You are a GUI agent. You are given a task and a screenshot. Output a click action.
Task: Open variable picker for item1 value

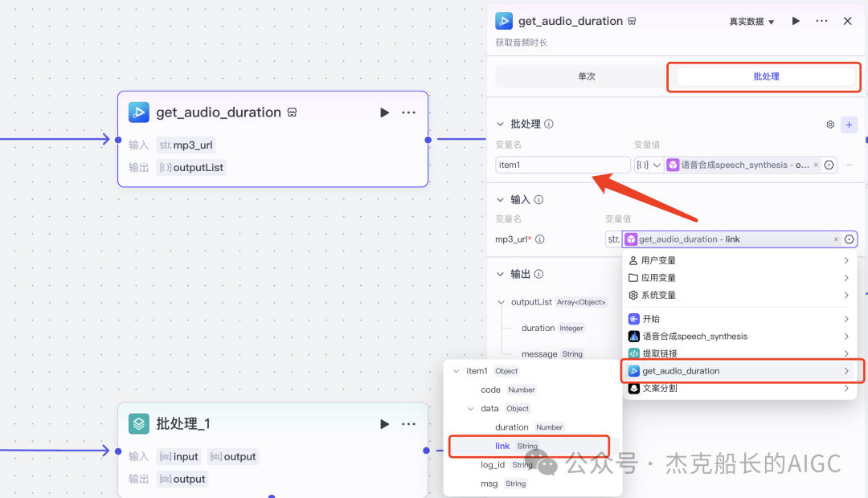[x=829, y=165]
